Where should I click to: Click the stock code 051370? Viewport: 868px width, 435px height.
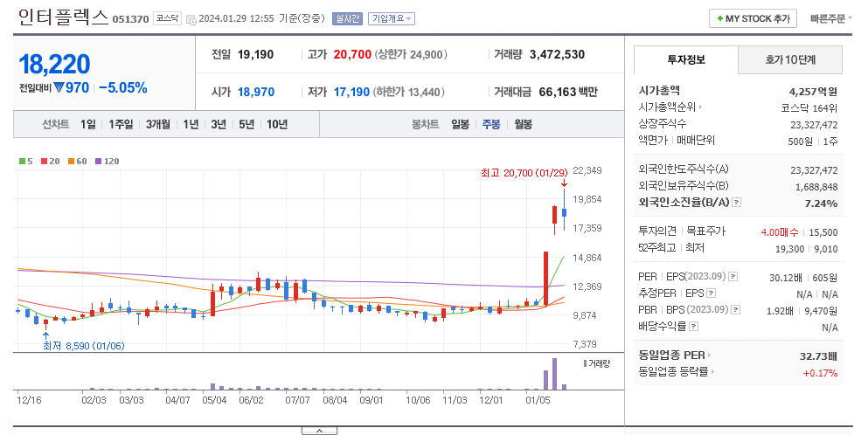130,19
